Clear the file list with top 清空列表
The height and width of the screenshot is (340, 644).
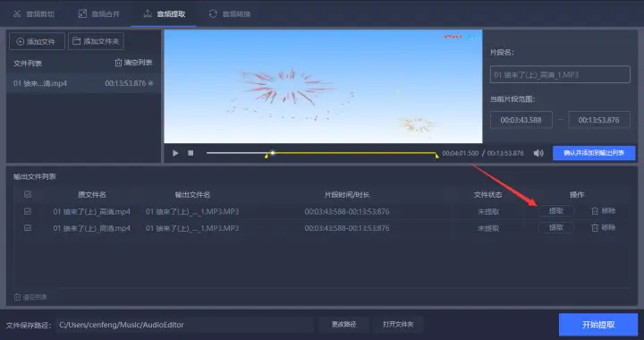(x=133, y=63)
